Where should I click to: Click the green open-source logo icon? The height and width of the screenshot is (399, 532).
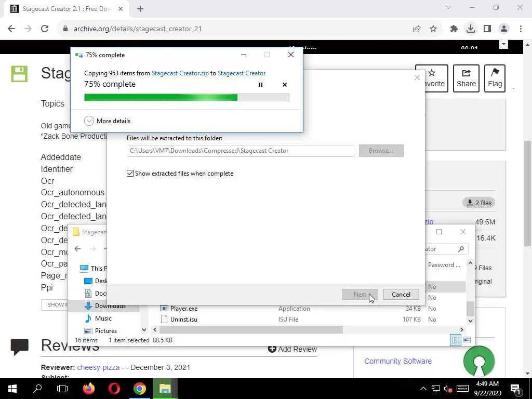click(x=478, y=362)
